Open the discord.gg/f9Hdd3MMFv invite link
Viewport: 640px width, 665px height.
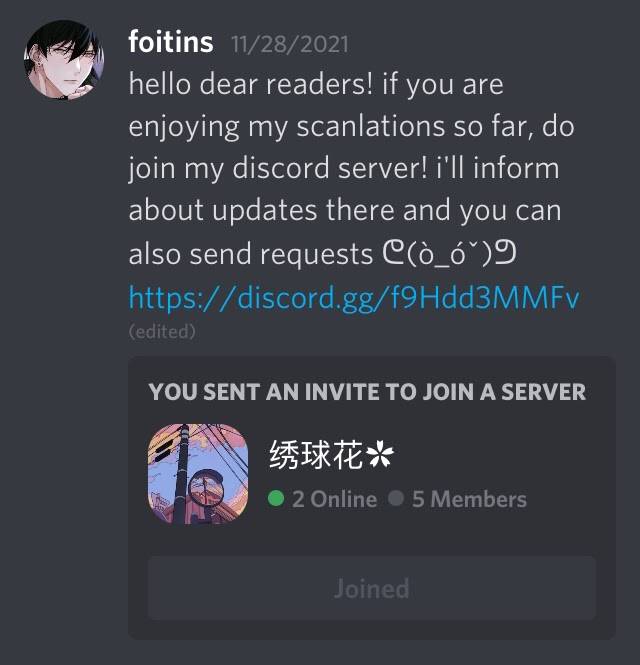pyautogui.click(x=354, y=298)
